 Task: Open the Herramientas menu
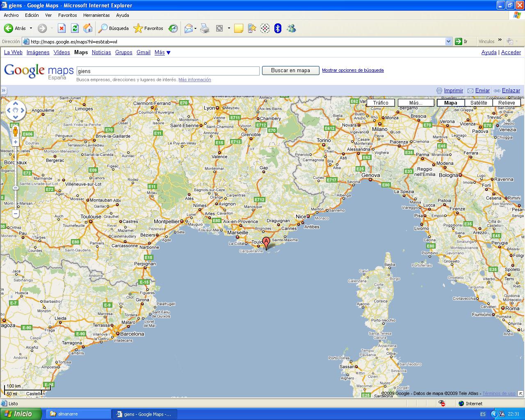(x=96, y=15)
